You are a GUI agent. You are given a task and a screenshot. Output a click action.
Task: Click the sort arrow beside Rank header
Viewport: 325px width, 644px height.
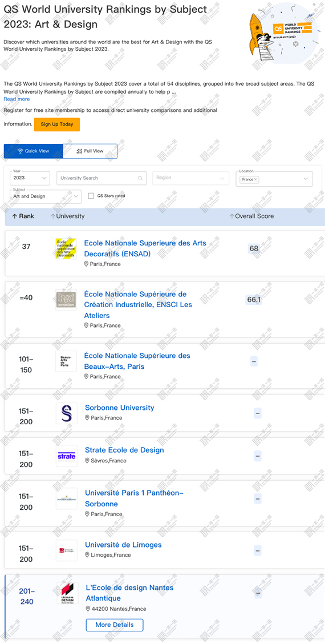[15, 216]
